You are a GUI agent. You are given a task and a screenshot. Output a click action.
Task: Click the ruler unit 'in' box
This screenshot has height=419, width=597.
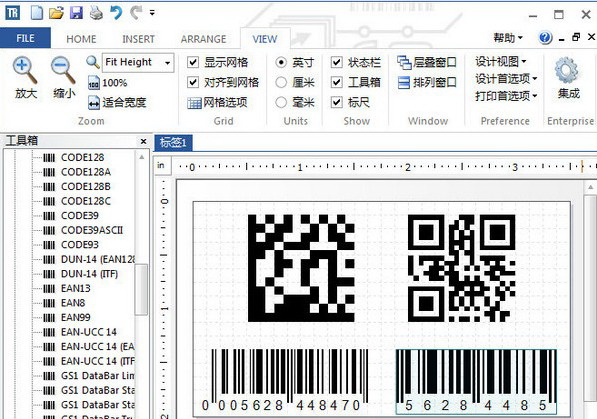[x=161, y=165]
